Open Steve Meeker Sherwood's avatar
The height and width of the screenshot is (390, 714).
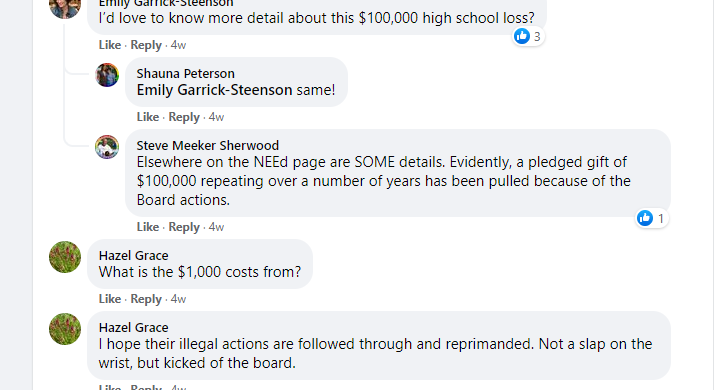coord(107,147)
